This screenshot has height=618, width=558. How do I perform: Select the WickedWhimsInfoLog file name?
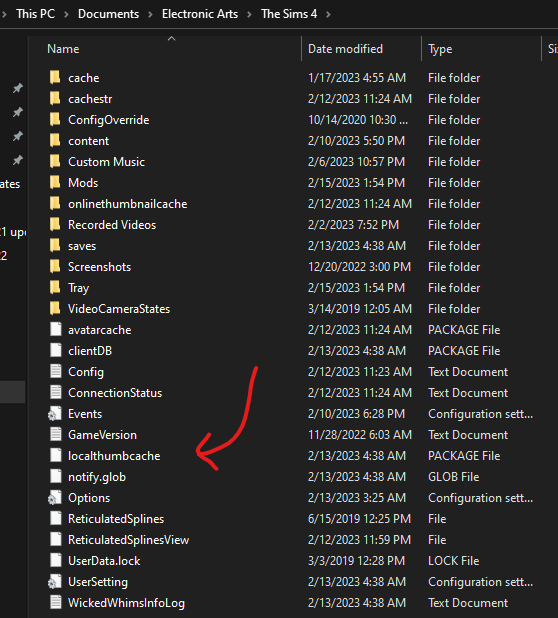click(x=126, y=603)
